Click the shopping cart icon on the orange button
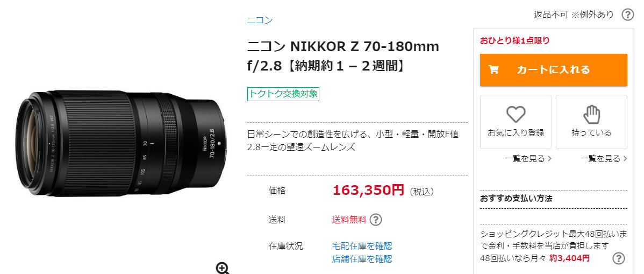Image resolution: width=644 pixels, height=274 pixels. coord(493,69)
